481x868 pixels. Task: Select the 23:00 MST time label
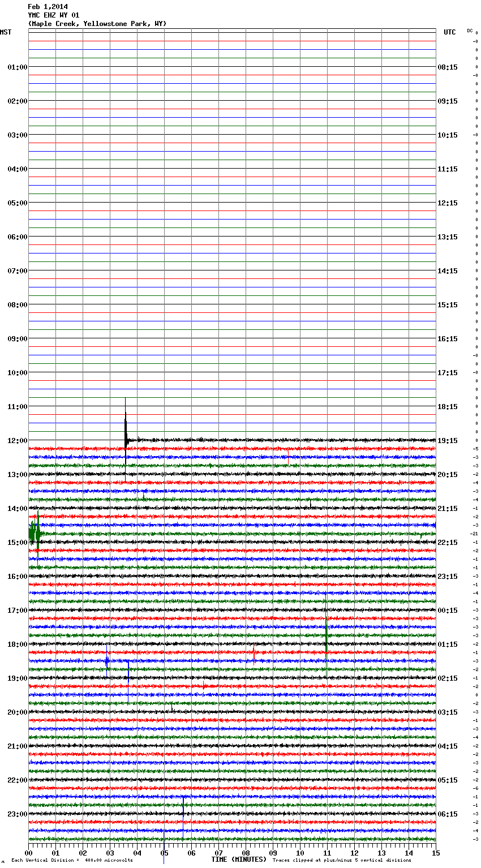tap(18, 814)
